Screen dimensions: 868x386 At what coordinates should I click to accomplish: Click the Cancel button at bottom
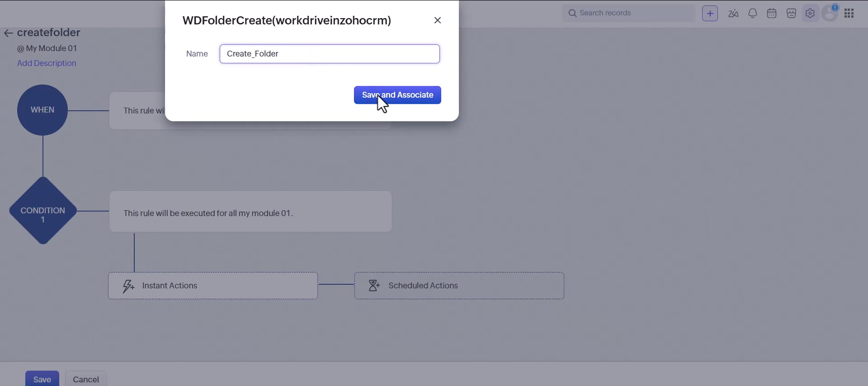[86, 379]
